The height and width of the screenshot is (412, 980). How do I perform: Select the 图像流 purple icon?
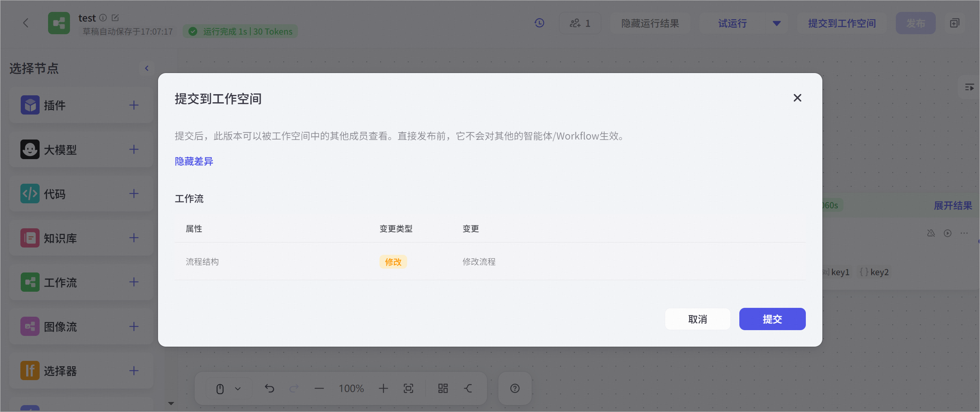click(x=30, y=326)
